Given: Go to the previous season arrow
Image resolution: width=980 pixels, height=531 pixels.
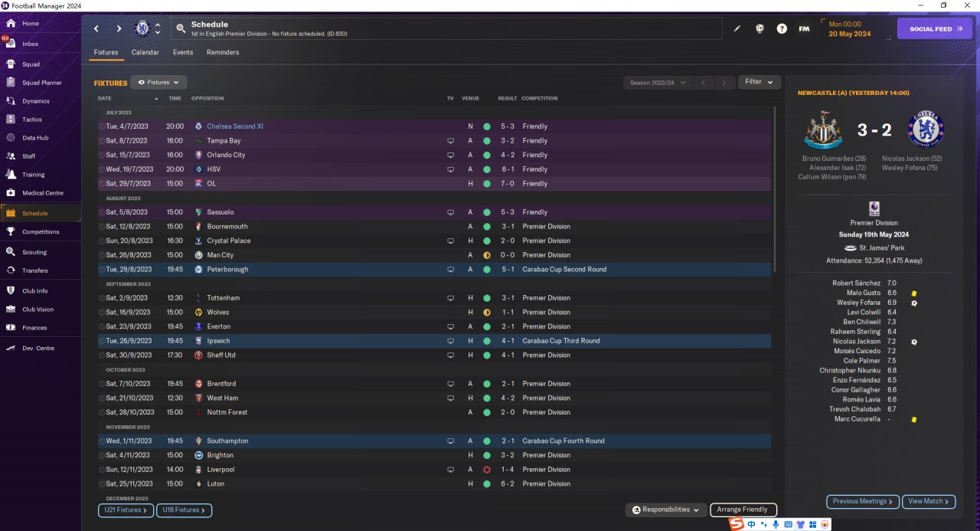Looking at the screenshot, I should tap(704, 82).
